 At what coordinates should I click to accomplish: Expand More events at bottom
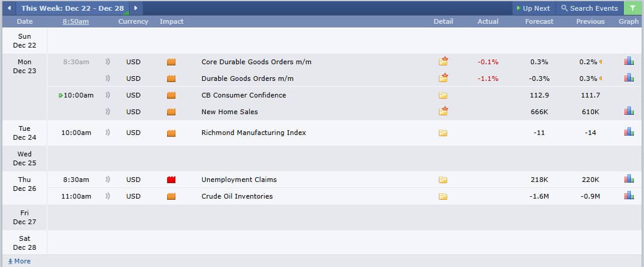[19, 261]
